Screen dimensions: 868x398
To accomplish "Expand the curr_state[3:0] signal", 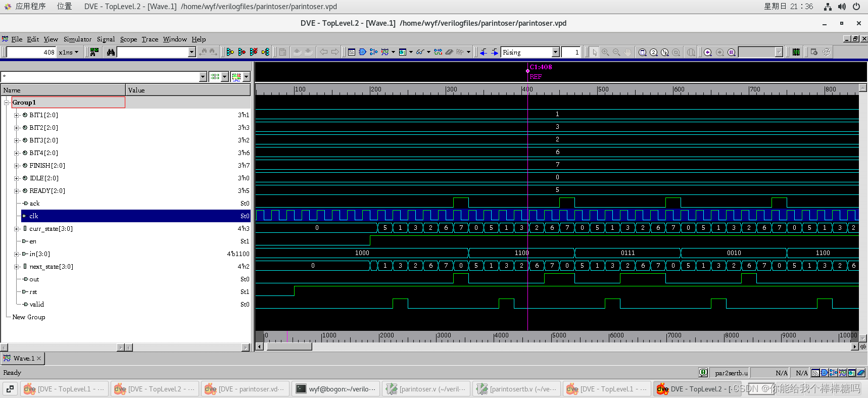I will coord(17,229).
